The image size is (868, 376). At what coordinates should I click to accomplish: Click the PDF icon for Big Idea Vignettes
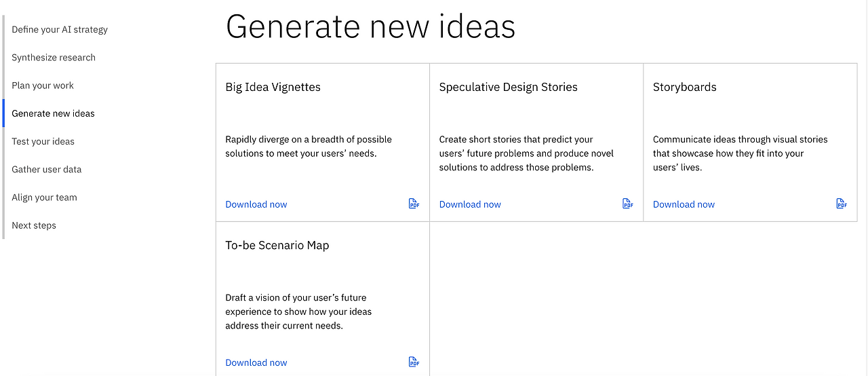(414, 204)
